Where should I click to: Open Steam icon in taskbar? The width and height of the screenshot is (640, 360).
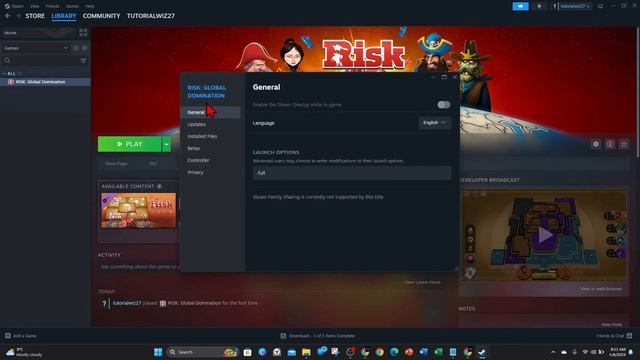click(482, 352)
